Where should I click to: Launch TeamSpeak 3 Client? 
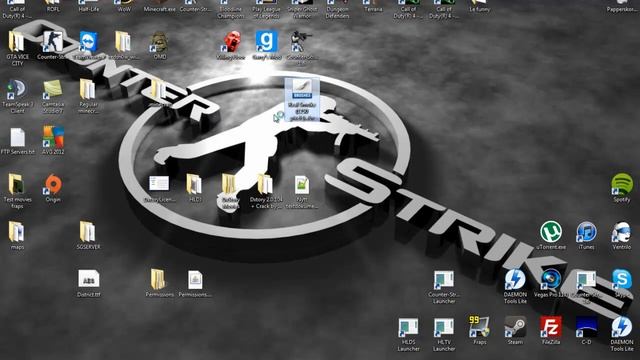click(x=17, y=89)
